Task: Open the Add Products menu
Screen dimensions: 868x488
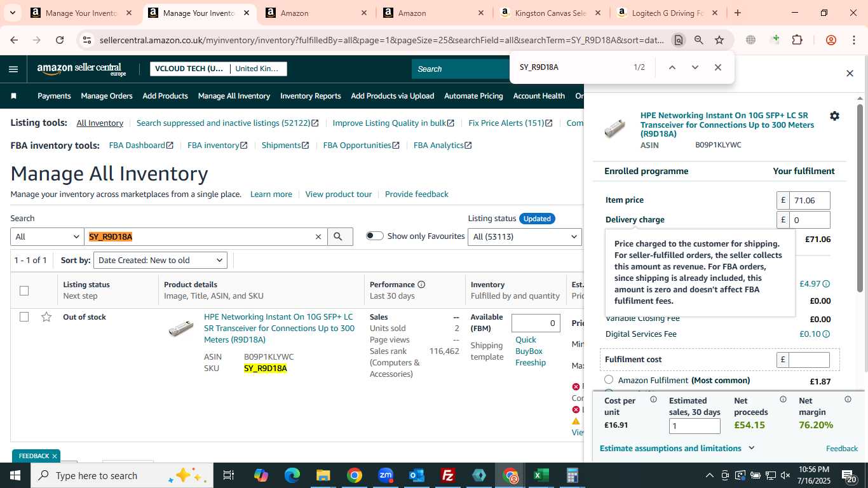Action: coord(165,96)
